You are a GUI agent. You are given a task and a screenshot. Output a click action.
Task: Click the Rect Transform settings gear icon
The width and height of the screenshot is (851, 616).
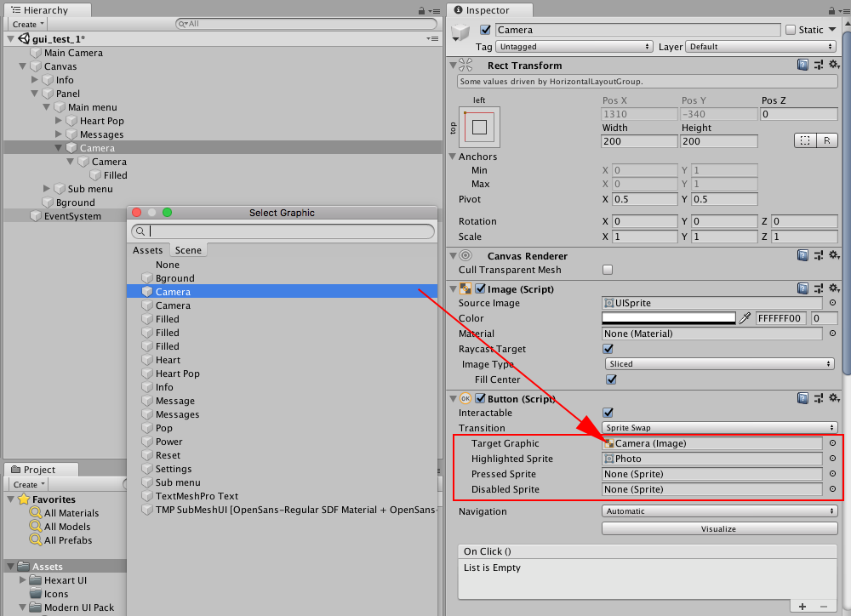coord(832,65)
